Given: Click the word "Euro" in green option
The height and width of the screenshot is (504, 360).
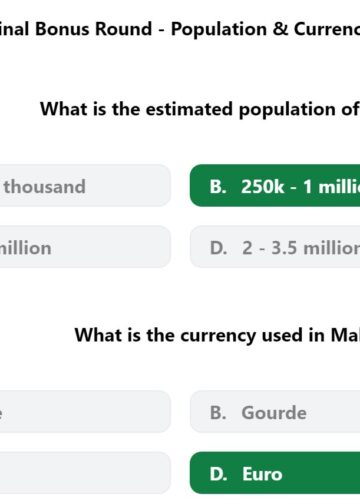Looking at the screenshot, I should pyautogui.click(x=262, y=474).
